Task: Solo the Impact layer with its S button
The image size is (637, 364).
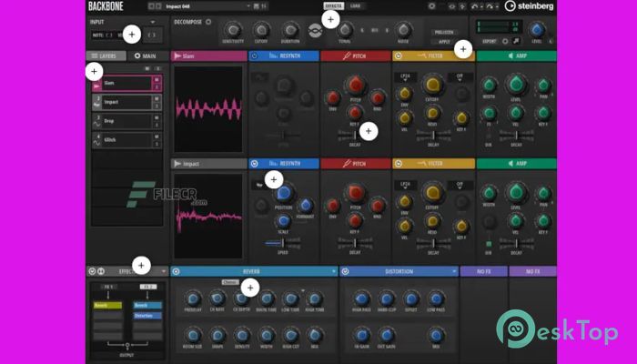Action: [x=157, y=106]
